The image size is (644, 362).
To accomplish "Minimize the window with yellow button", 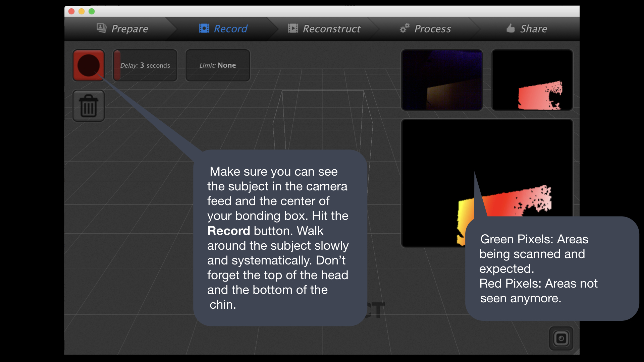I will pyautogui.click(x=82, y=11).
